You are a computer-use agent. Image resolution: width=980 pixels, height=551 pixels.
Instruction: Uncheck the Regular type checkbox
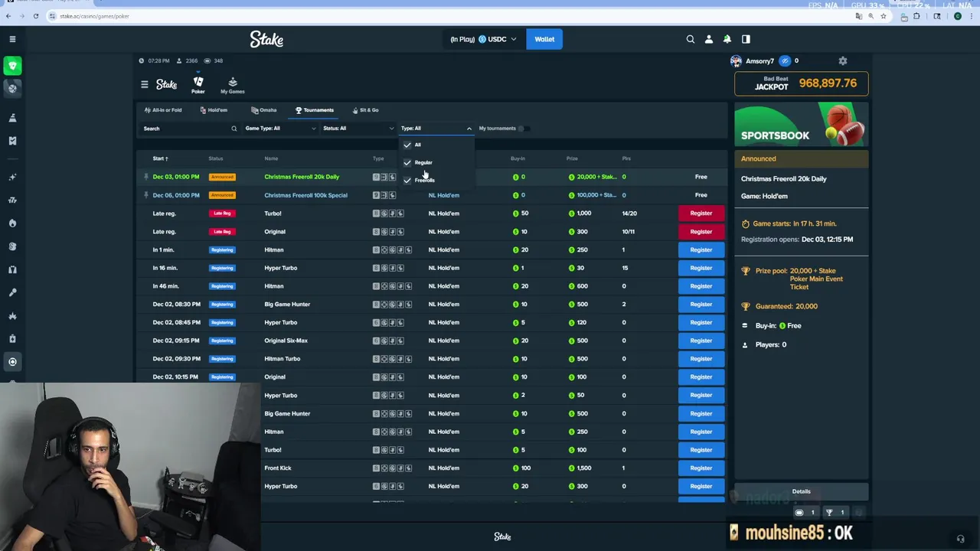point(407,162)
